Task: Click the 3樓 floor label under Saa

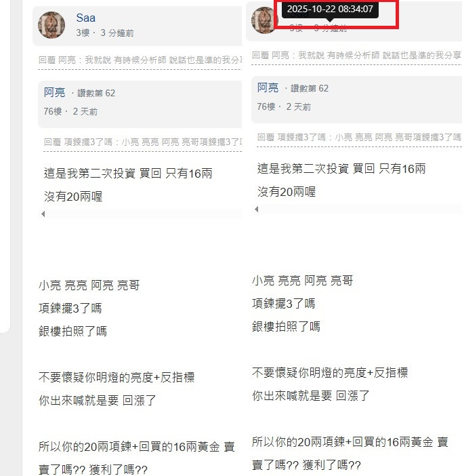Action: point(83,33)
